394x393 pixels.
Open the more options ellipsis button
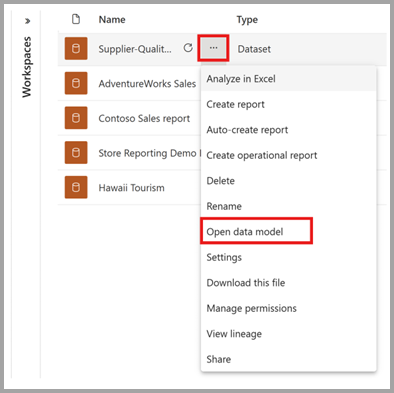pyautogui.click(x=213, y=48)
